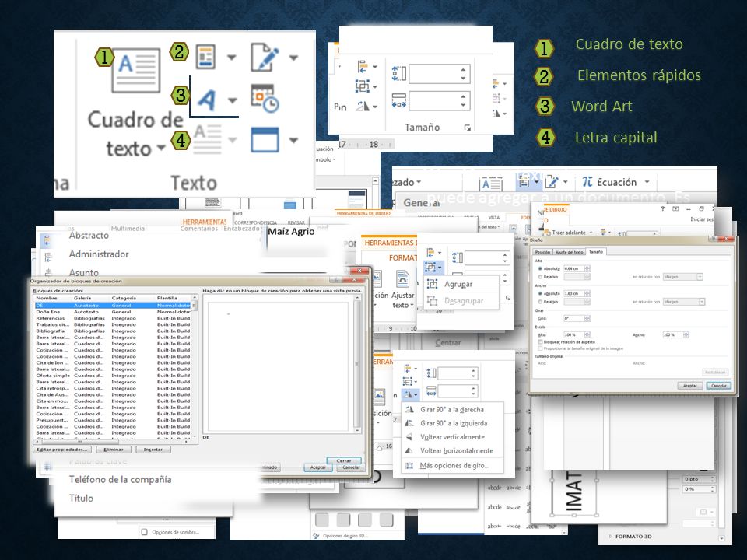Open Margen dropdown for Ancho relativo
This screenshot has height=560, width=747.
coord(701,302)
